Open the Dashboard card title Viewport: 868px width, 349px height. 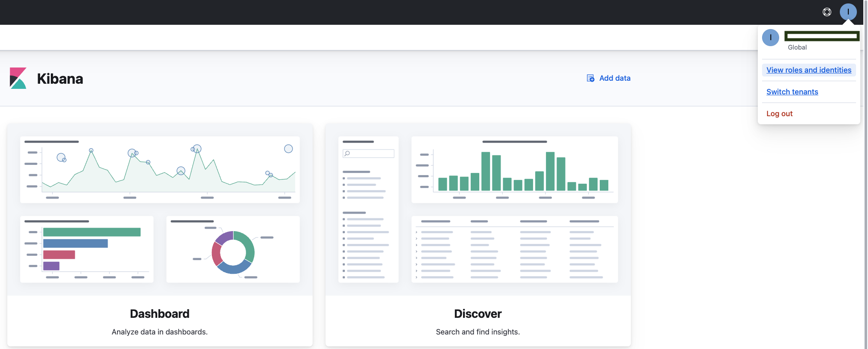click(x=159, y=314)
